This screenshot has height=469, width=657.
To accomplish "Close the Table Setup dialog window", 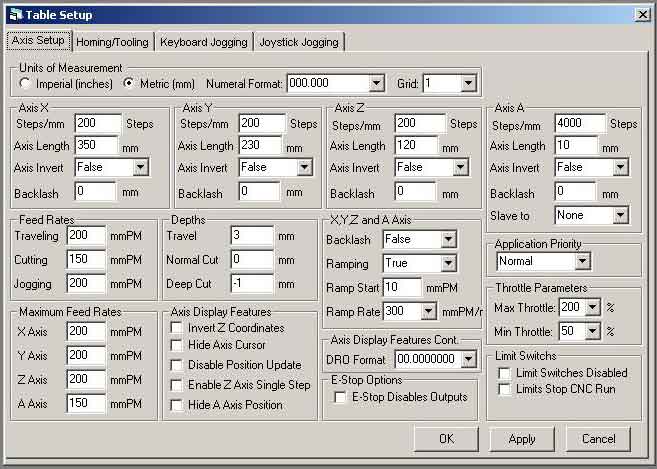I will [641, 14].
